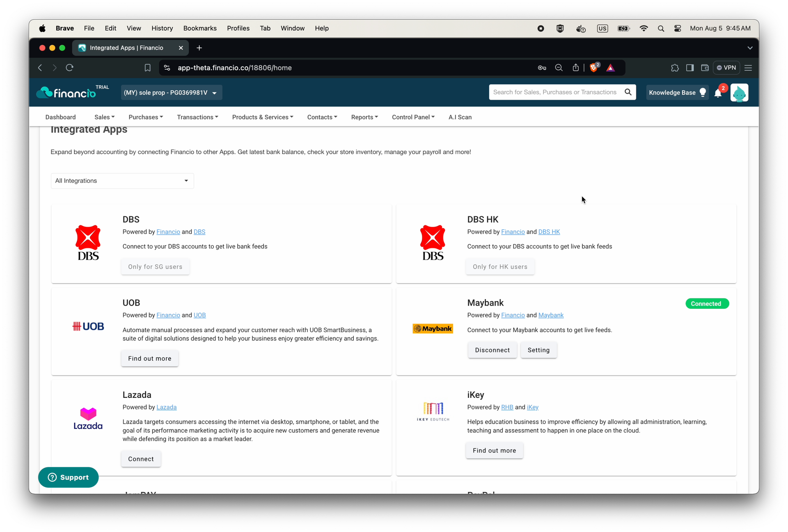Follow the Maybank powered-by link
788x532 pixels.
pos(551,315)
